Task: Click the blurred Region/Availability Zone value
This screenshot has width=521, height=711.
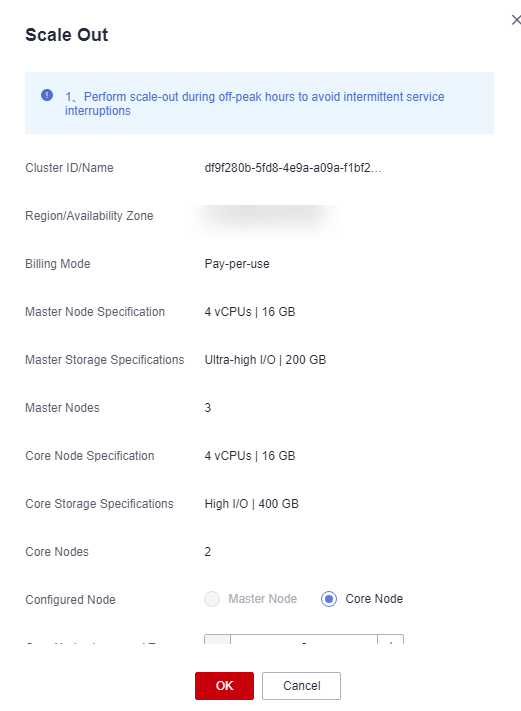Action: (x=264, y=216)
